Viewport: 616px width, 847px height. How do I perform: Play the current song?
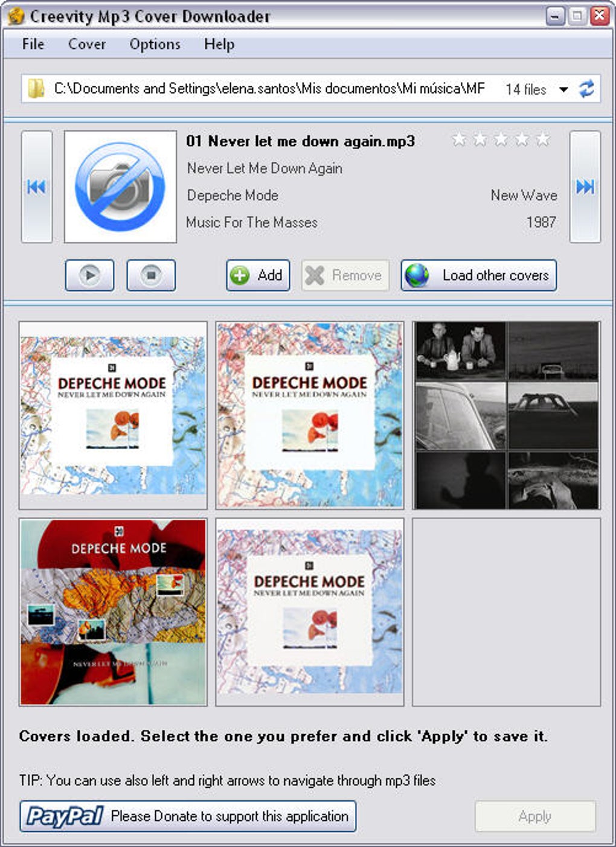coord(89,275)
